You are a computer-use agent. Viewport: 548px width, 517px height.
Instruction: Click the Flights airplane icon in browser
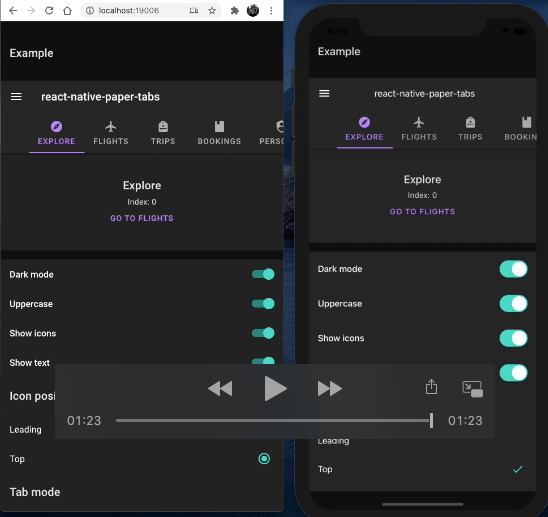(110, 127)
